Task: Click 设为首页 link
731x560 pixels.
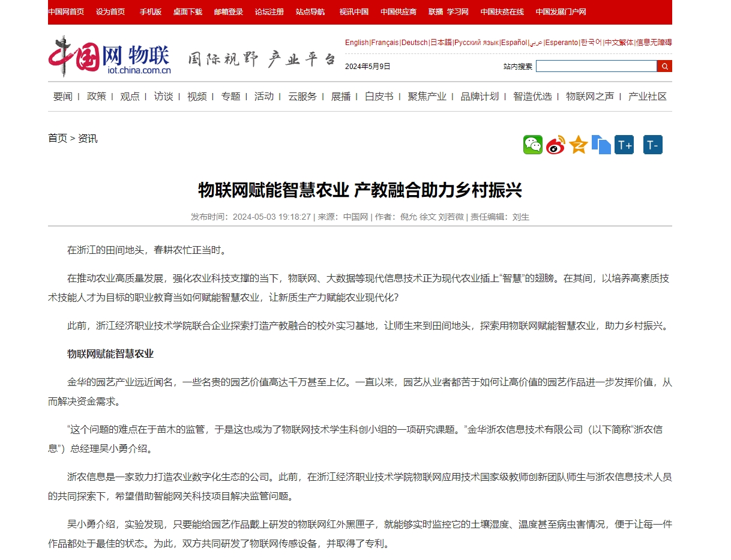Action: pos(110,12)
